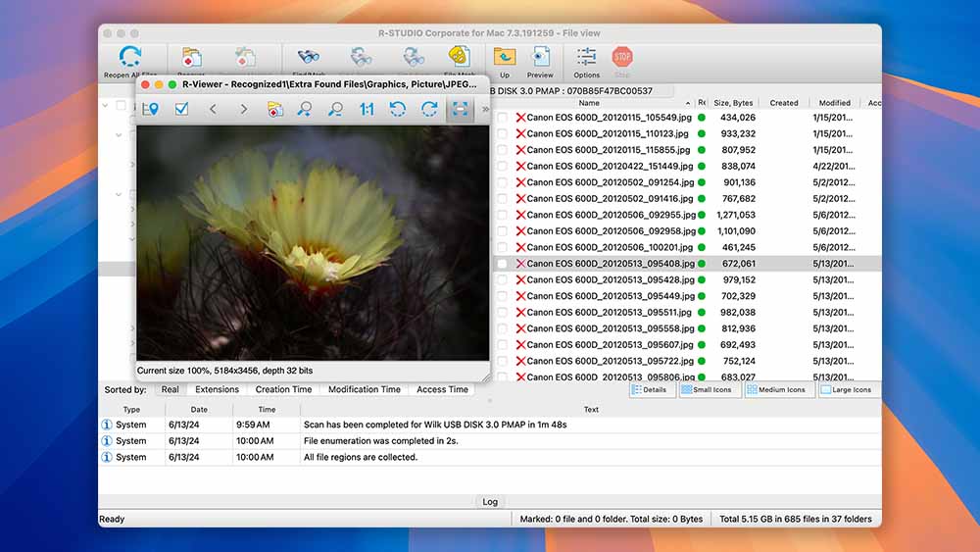
Task: Rotate image clockwise in R-Viewer
Action: click(x=429, y=109)
